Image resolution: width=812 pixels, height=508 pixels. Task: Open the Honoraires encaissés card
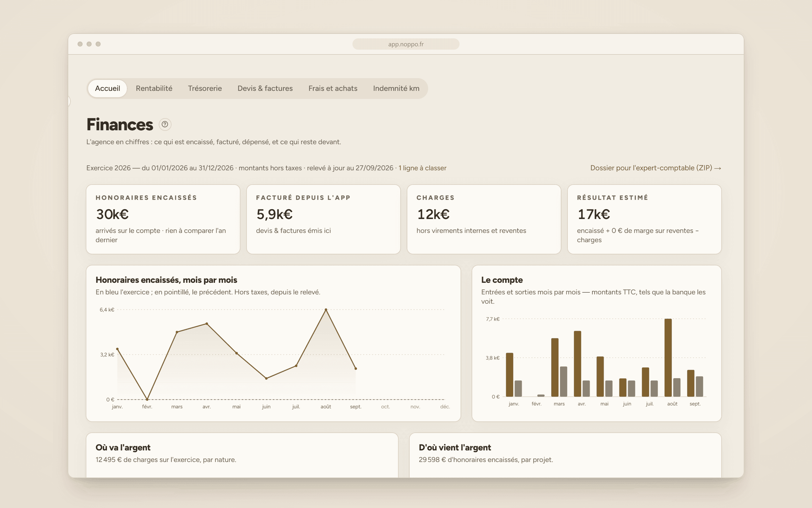163,219
